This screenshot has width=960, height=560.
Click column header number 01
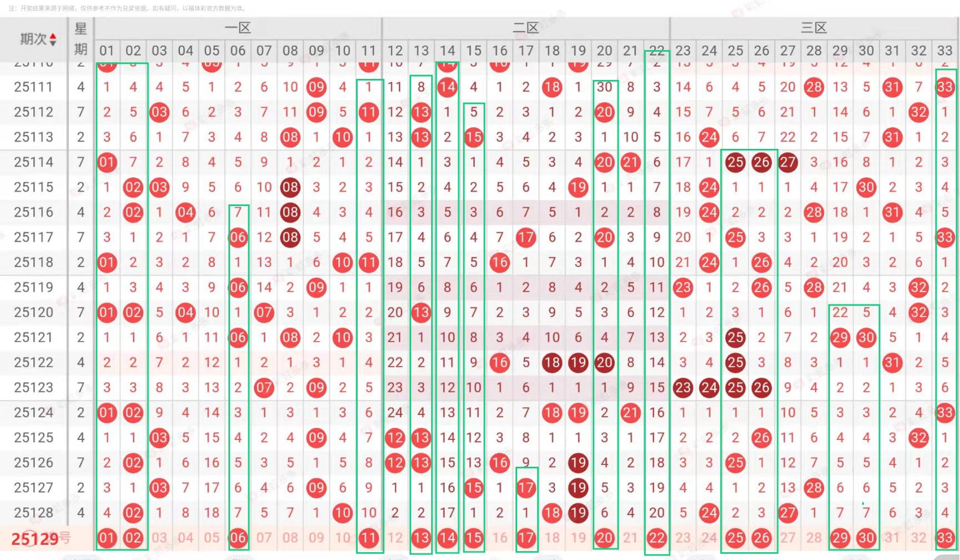pyautogui.click(x=107, y=51)
